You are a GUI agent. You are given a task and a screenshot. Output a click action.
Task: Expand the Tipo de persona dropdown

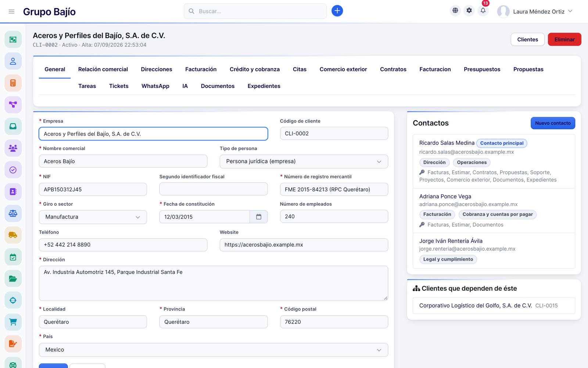pos(304,162)
